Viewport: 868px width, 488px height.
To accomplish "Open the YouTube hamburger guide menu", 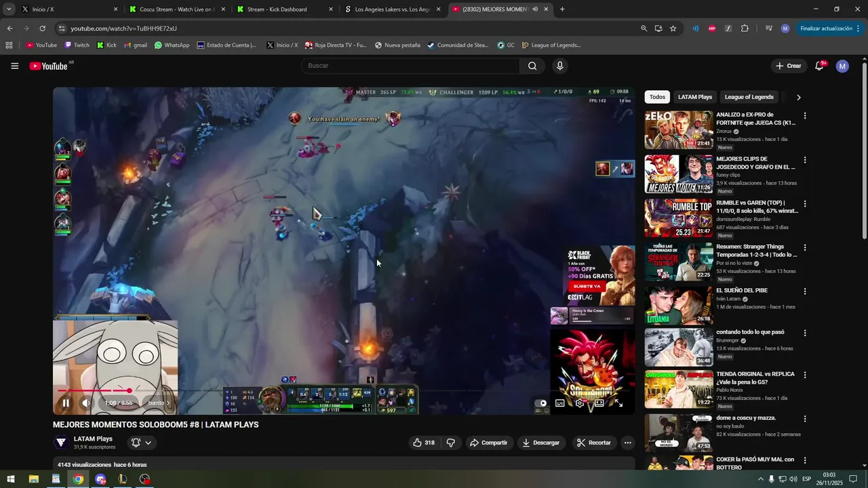I will coord(15,66).
